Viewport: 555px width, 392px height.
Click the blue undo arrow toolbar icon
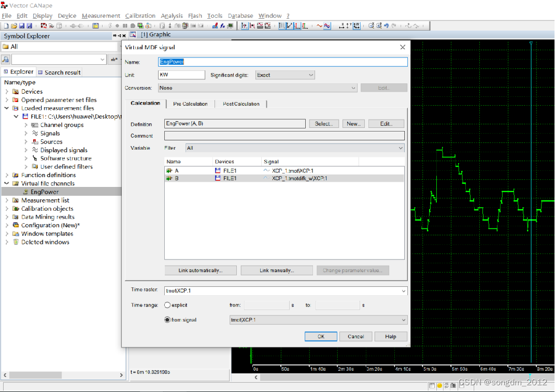click(387, 25)
